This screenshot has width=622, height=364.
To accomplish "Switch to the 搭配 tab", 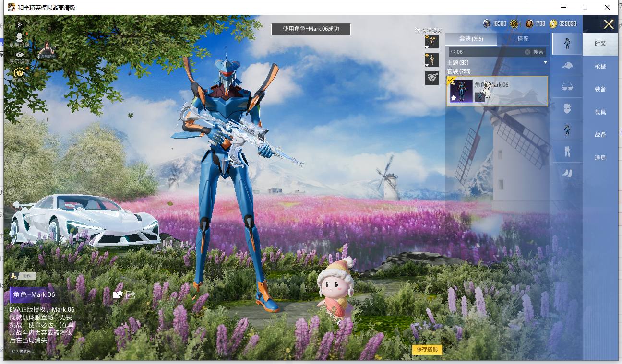I will point(523,39).
